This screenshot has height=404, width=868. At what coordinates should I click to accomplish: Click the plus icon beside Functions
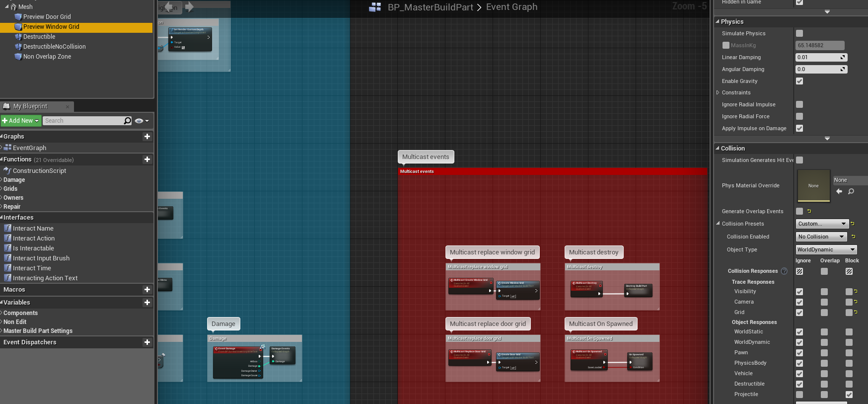click(x=147, y=160)
